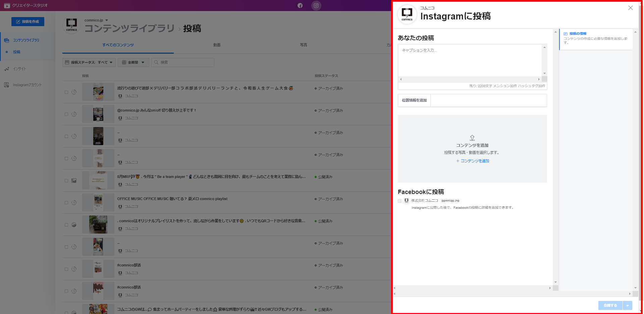Open the dropdown arrow beside 公開する button

(x=628, y=305)
